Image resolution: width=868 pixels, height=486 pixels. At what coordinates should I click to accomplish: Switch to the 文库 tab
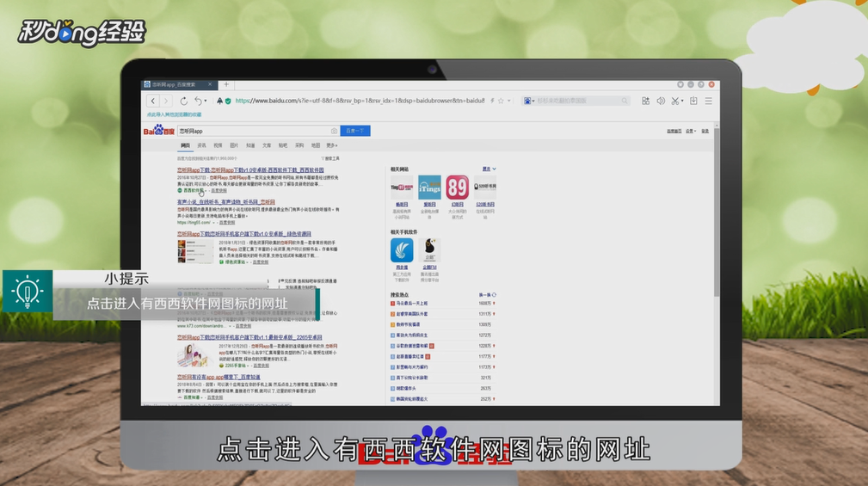[267, 145]
